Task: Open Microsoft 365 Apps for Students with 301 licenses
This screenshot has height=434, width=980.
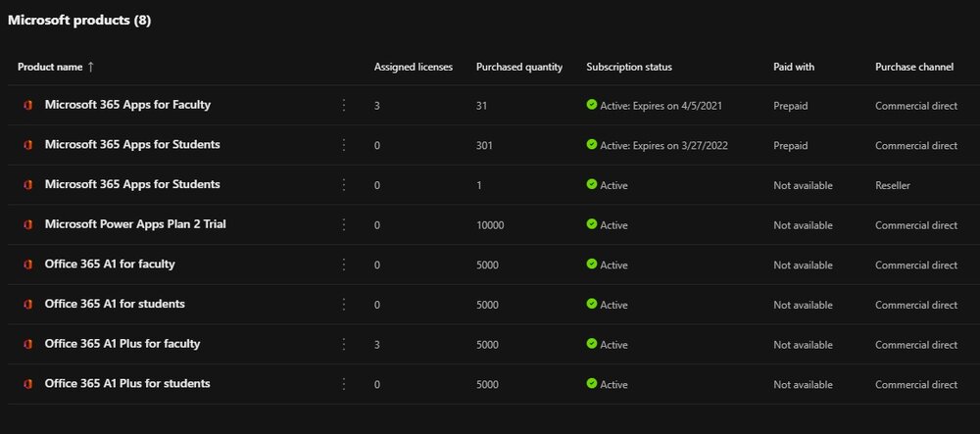Action: click(132, 145)
